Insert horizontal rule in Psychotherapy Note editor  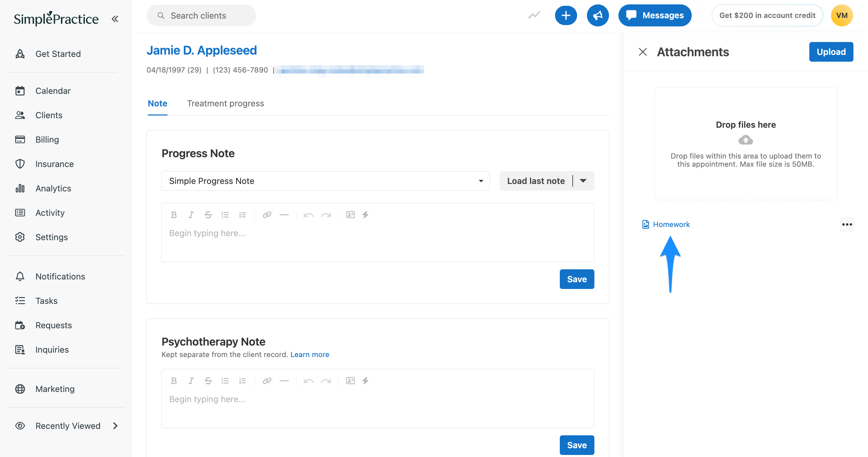tap(284, 381)
